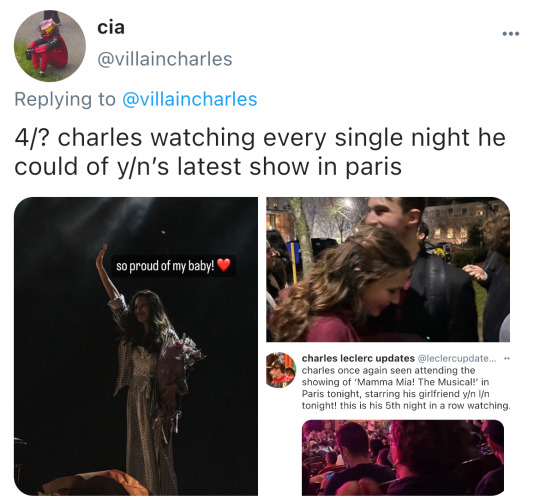540x500 pixels.
Task: Open the @leclercupdate handle in embedded tweet
Action: [x=457, y=358]
